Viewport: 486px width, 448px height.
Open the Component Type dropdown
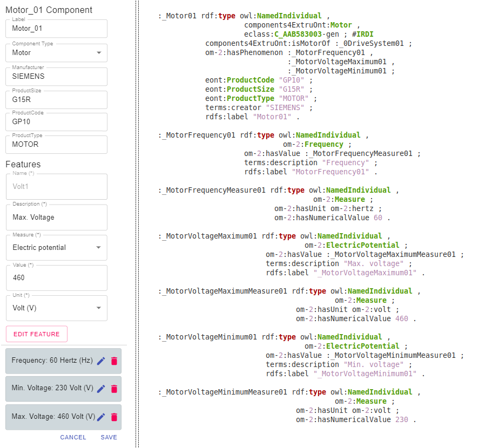[x=56, y=53]
